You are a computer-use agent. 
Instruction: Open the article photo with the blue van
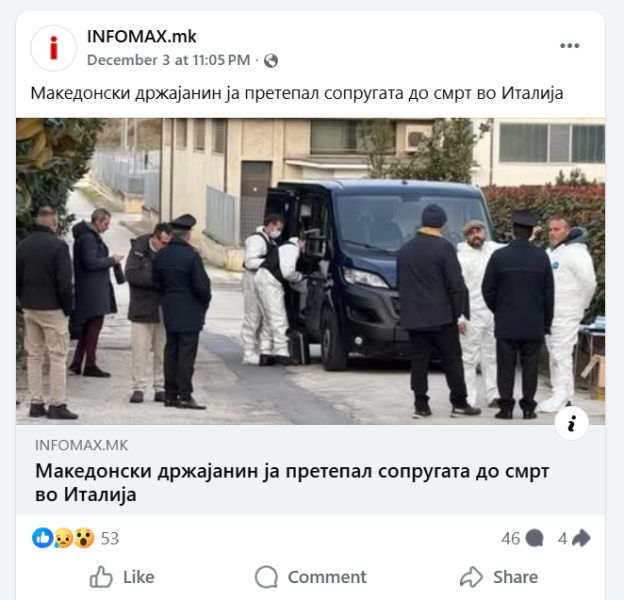pos(310,271)
